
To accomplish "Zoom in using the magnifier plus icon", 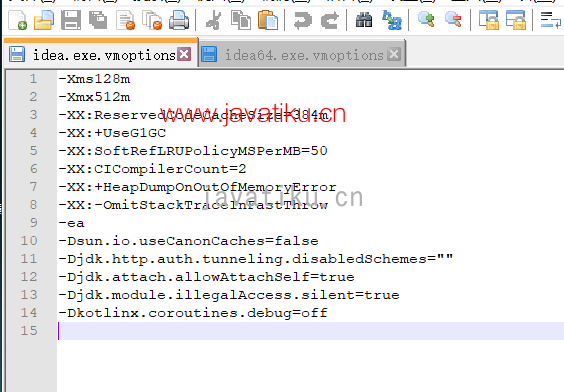I will coord(426,20).
